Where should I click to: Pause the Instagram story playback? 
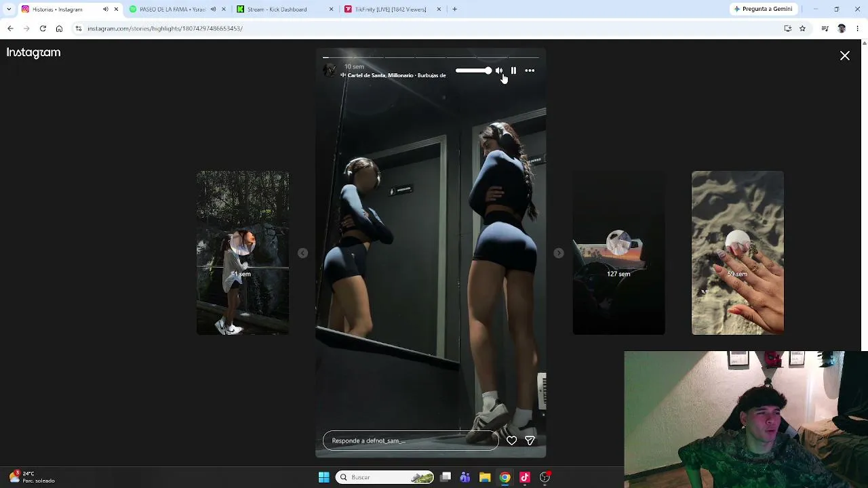click(513, 70)
